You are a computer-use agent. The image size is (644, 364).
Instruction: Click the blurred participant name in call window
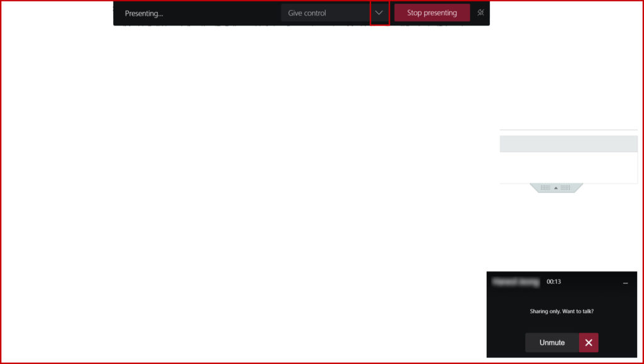516,282
